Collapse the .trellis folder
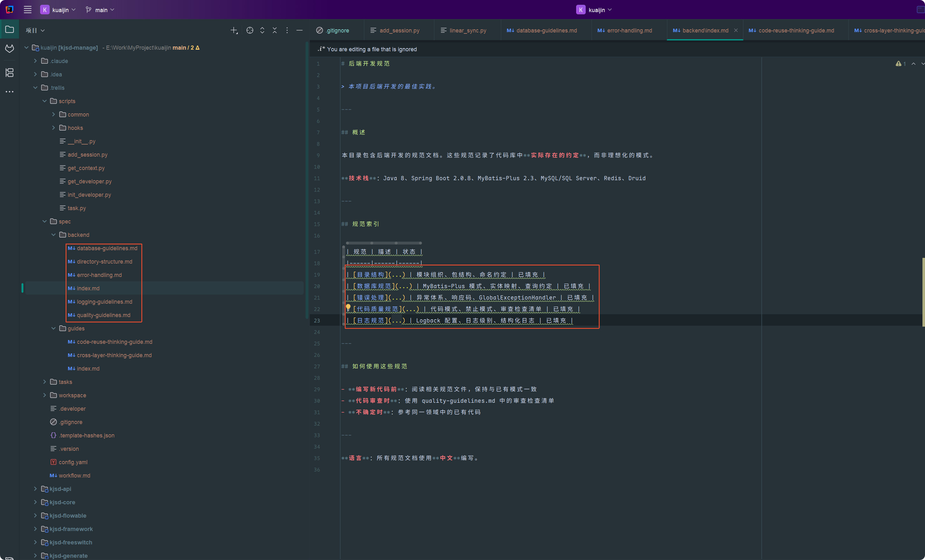Image resolution: width=925 pixels, height=560 pixels. 35,88
